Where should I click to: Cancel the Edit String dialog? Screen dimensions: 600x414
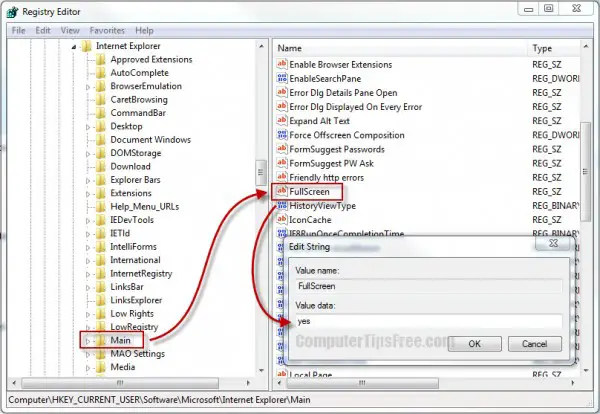coord(535,344)
